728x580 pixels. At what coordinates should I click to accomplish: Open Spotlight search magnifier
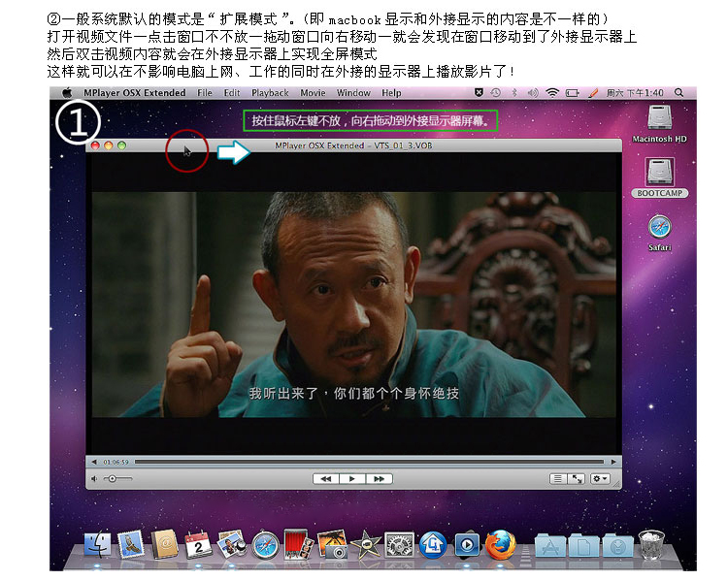coord(678,93)
